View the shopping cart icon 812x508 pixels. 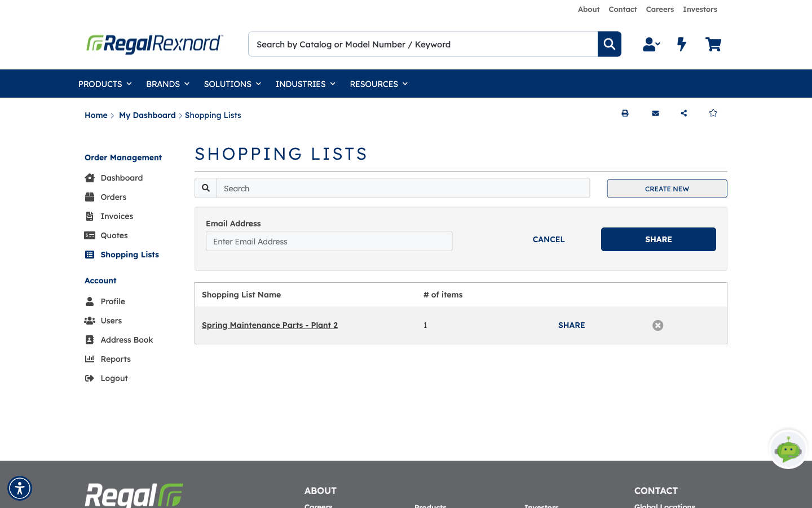(713, 44)
